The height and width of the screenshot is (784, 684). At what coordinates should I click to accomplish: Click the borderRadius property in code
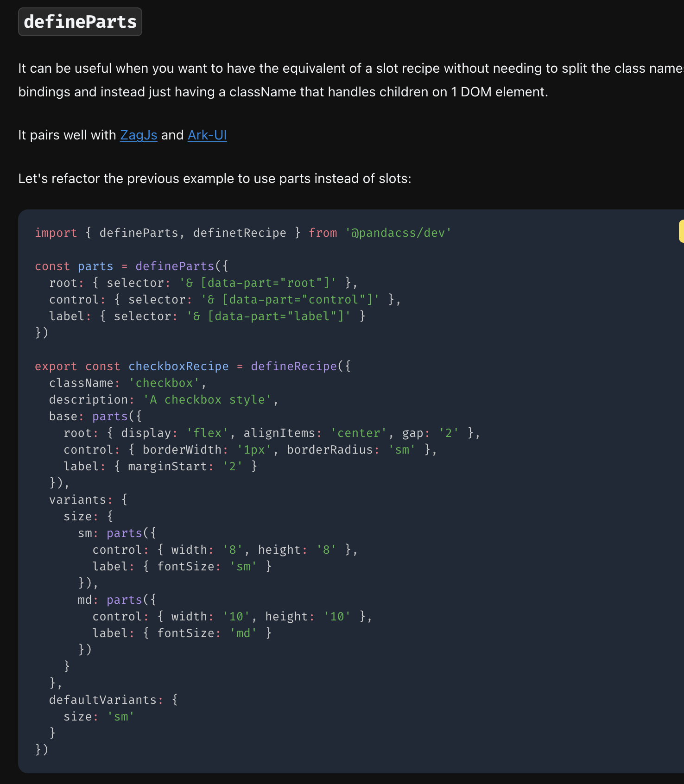329,449
